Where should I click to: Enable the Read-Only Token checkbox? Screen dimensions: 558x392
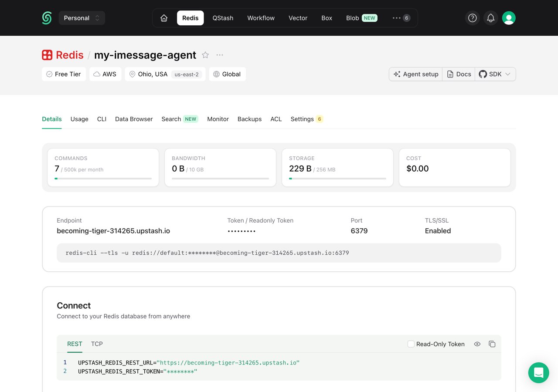pos(411,344)
